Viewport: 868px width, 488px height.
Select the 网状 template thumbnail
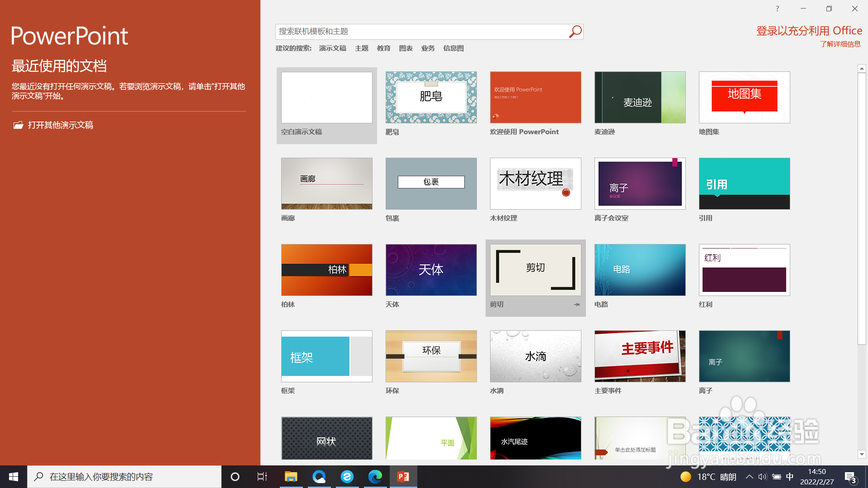[x=327, y=438]
